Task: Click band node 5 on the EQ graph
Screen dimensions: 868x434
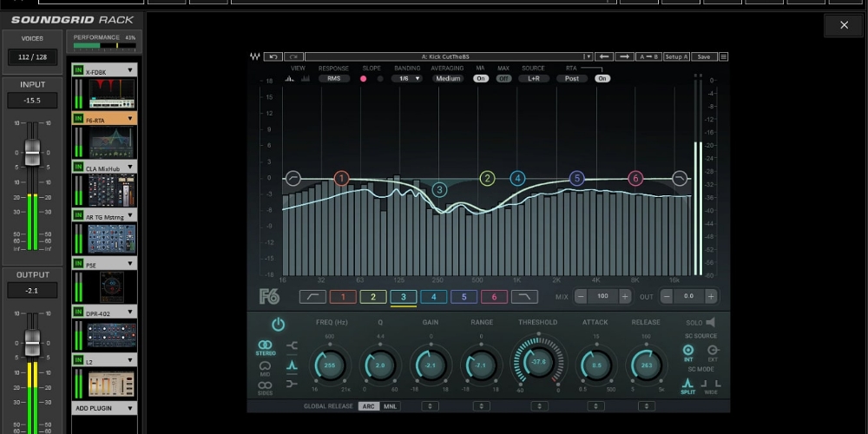Action: click(x=577, y=178)
